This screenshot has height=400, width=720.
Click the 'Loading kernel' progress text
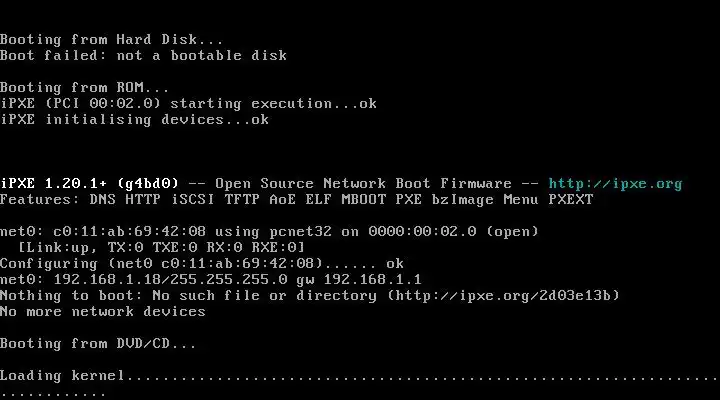click(62, 376)
